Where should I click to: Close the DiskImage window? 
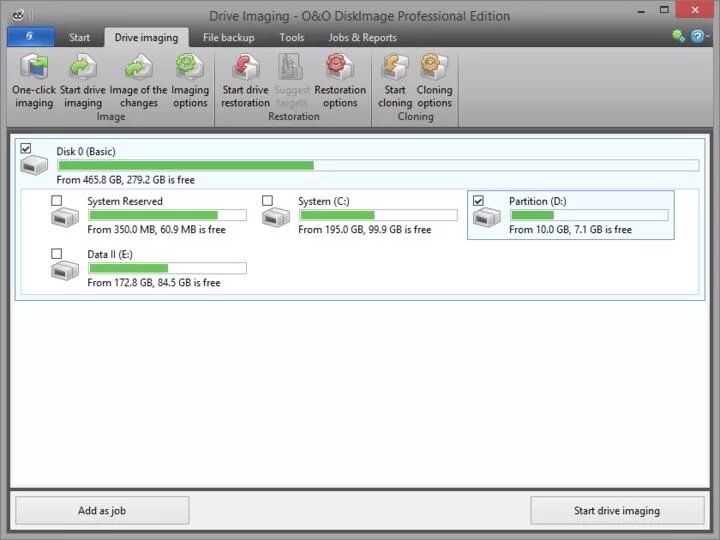695,10
